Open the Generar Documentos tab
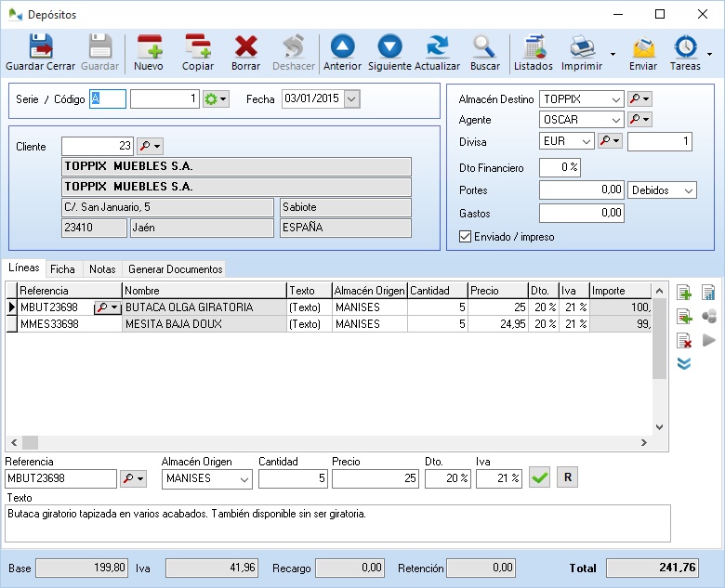Image resolution: width=725 pixels, height=588 pixels. [x=176, y=269]
